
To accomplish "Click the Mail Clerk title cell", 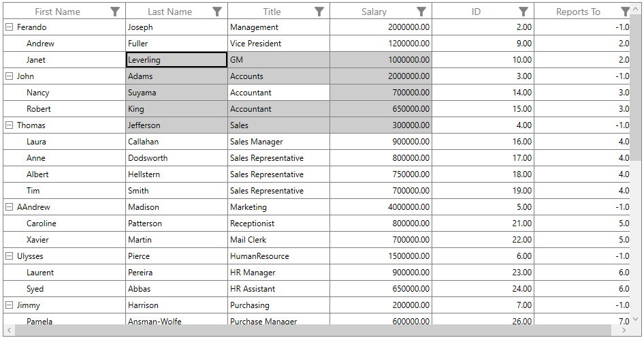I will tap(278, 239).
